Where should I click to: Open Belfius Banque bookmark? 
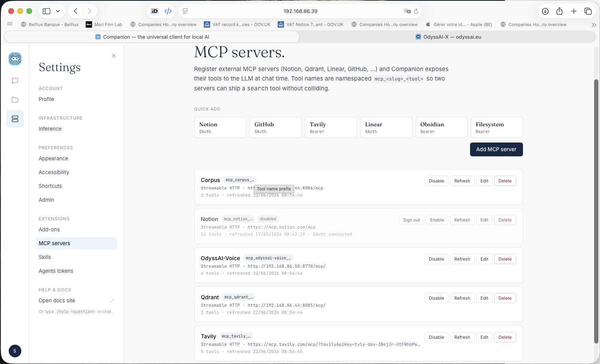click(50, 24)
